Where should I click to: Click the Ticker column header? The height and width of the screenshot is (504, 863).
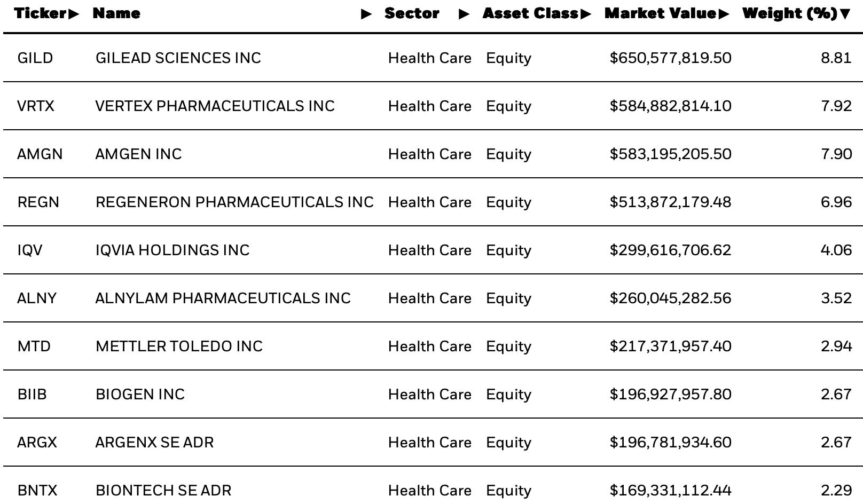click(41, 14)
